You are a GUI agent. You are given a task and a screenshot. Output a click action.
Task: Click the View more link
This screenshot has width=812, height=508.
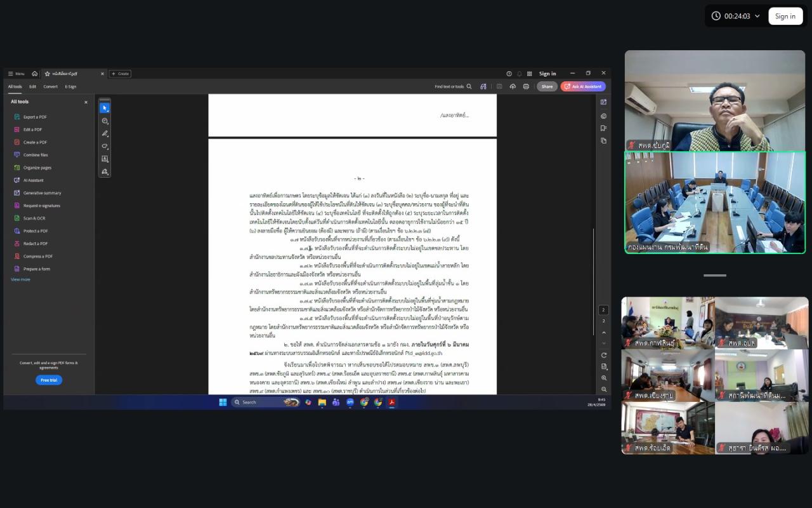click(20, 279)
